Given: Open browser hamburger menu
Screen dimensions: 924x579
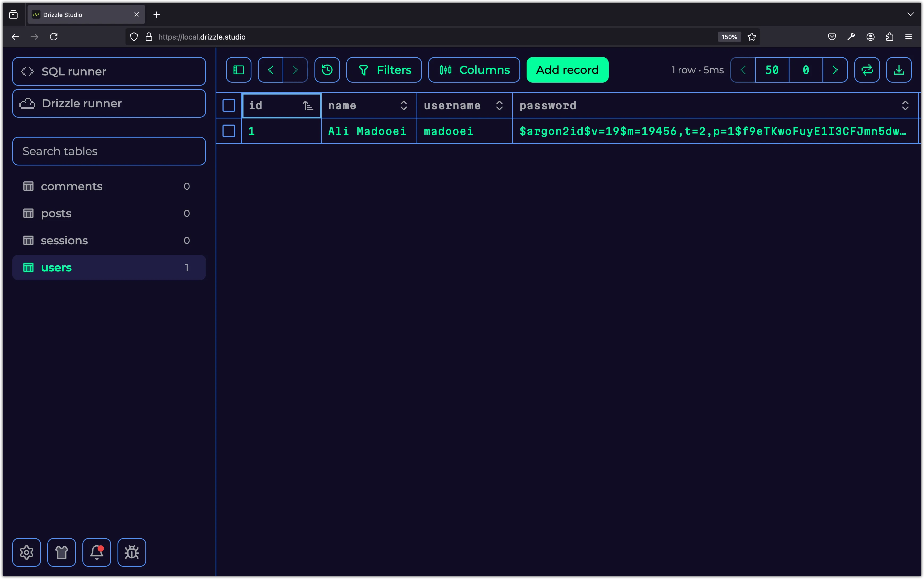Looking at the screenshot, I should [908, 37].
